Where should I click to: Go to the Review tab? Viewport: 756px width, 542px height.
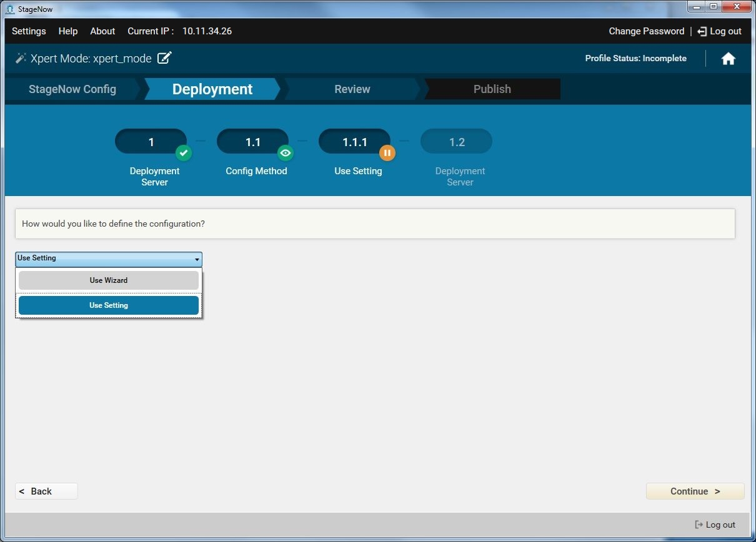point(352,89)
